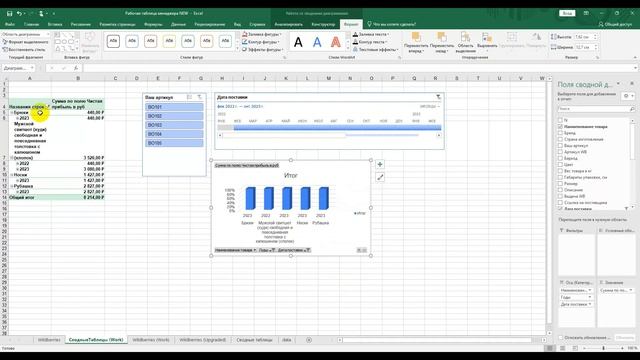Screen dimensions: 640x360
Task: Toggle the Артикул WB field checkbox
Action: pos(560,152)
